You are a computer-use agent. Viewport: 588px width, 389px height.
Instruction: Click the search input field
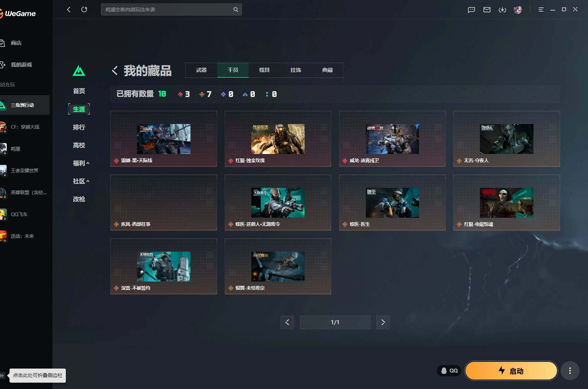[x=167, y=10]
